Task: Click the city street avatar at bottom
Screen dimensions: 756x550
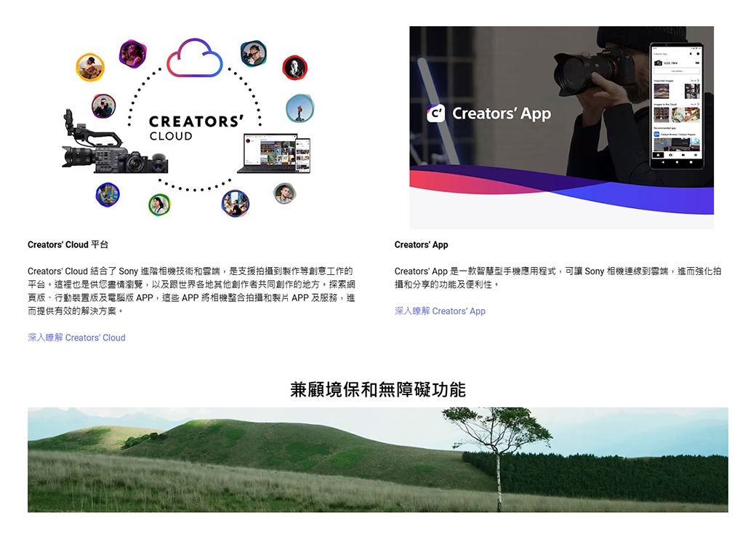Action: tap(235, 203)
